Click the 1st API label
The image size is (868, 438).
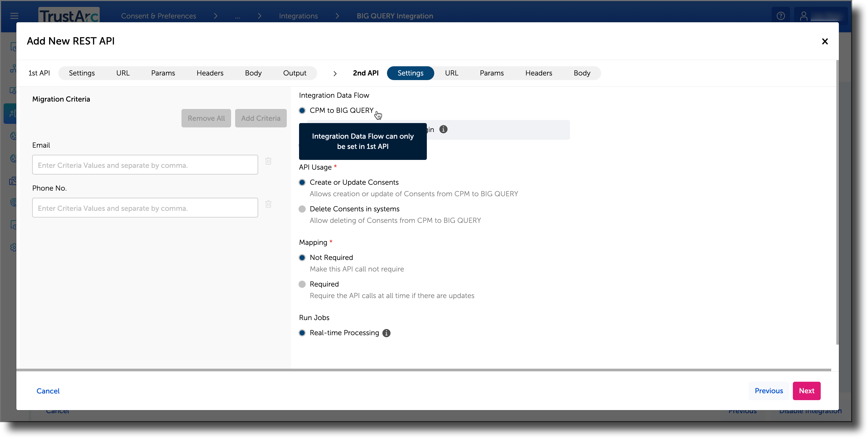click(x=39, y=73)
